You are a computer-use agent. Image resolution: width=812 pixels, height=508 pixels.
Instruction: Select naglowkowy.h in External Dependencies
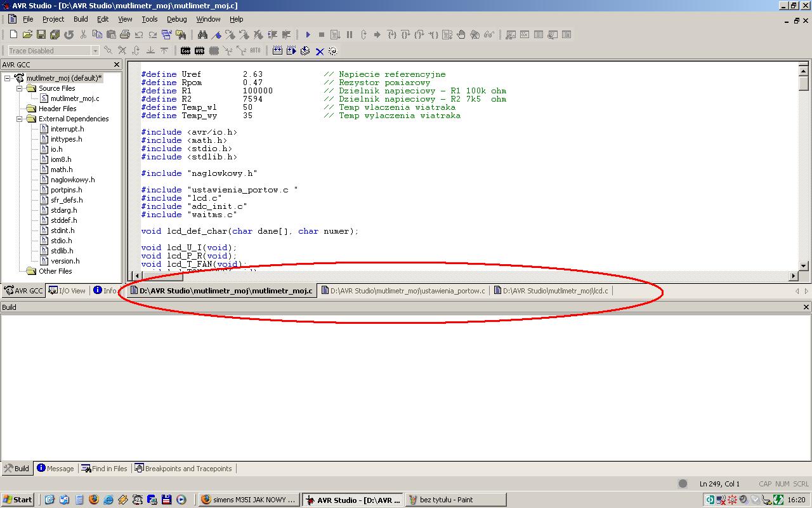pos(72,180)
